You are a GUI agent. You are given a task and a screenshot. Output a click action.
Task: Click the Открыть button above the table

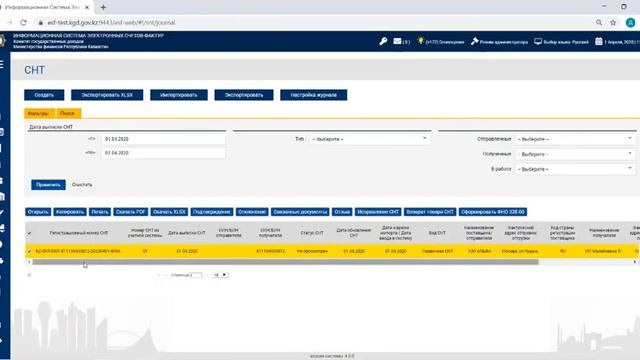click(38, 212)
